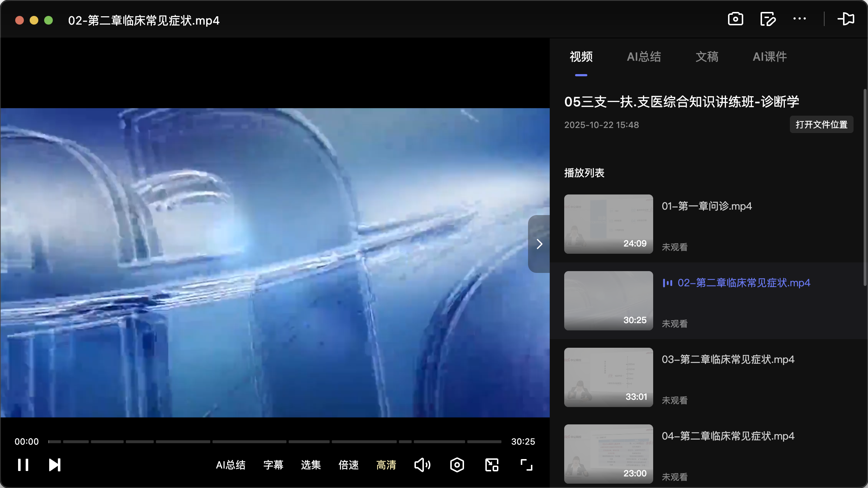
Task: Open the 文稿 transcript tab
Action: [706, 57]
